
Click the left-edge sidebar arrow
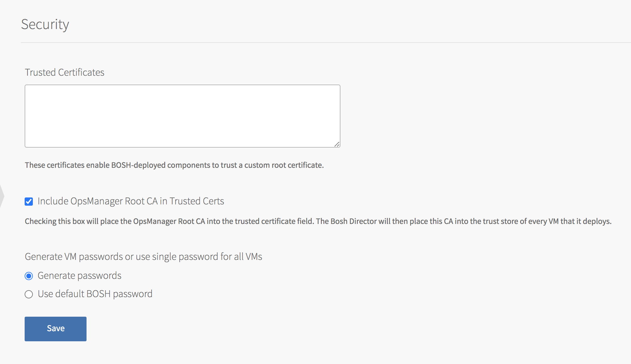click(x=2, y=196)
